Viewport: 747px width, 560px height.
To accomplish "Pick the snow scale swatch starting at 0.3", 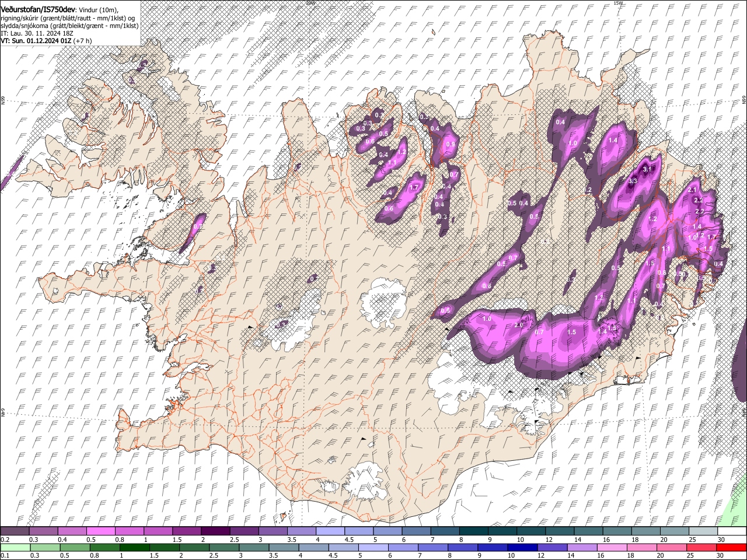I will [x=43, y=531].
